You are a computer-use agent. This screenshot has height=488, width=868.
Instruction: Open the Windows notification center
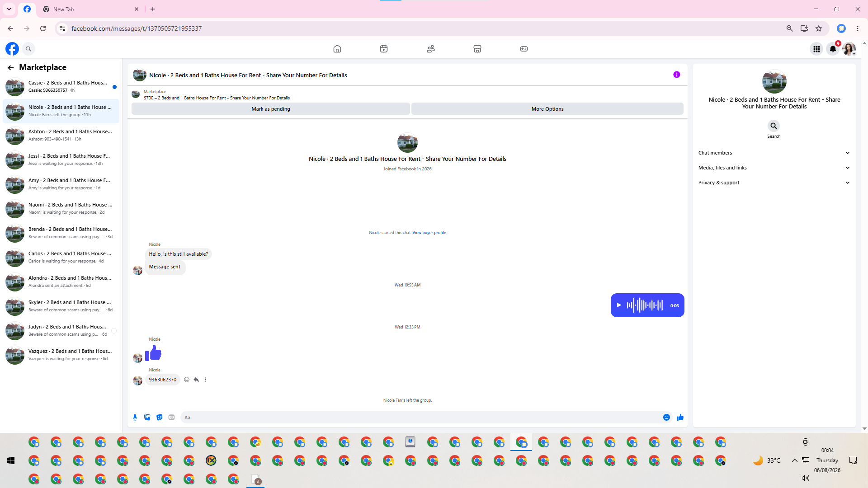pyautogui.click(x=853, y=460)
